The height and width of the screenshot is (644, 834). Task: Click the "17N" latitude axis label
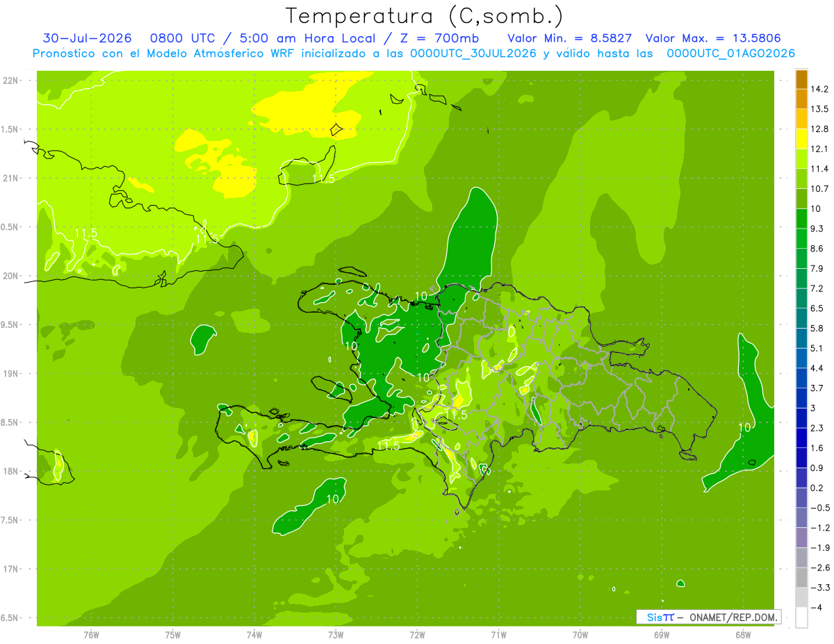[x=11, y=569]
